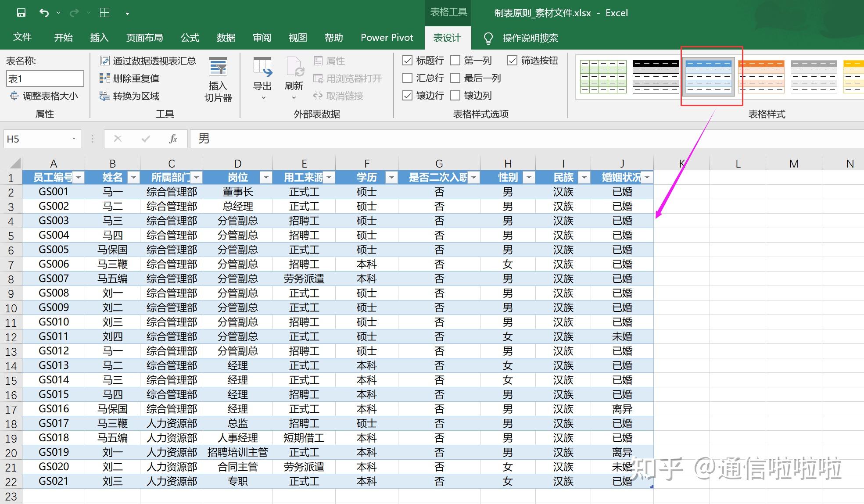This screenshot has height=504, width=864.
Task: Open filter dropdown for 婚姻状况 column
Action: coord(647,178)
